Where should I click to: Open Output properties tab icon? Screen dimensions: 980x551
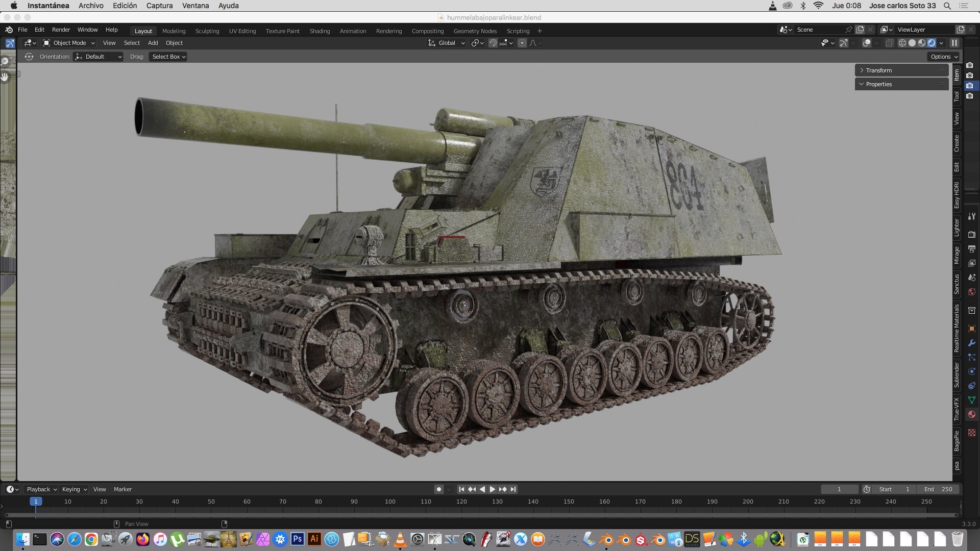[972, 249]
